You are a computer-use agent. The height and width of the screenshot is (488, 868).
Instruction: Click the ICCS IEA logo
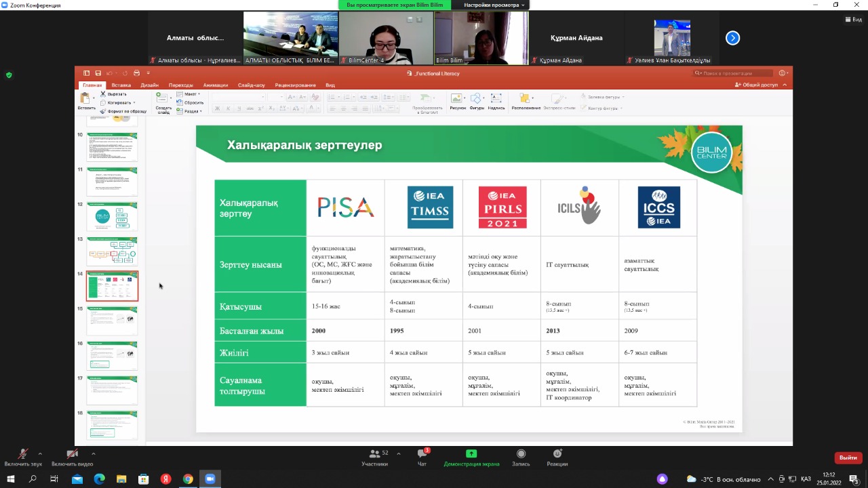[658, 207]
